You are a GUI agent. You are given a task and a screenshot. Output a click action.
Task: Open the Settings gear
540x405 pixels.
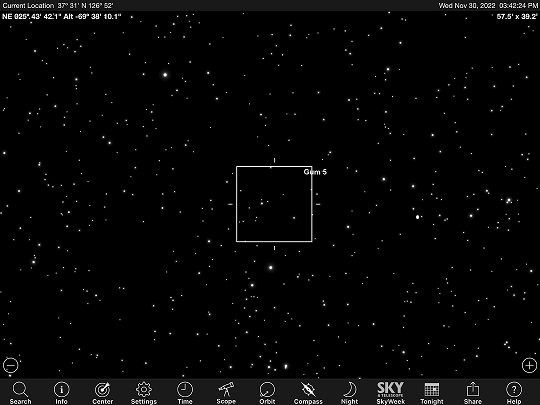[144, 393]
